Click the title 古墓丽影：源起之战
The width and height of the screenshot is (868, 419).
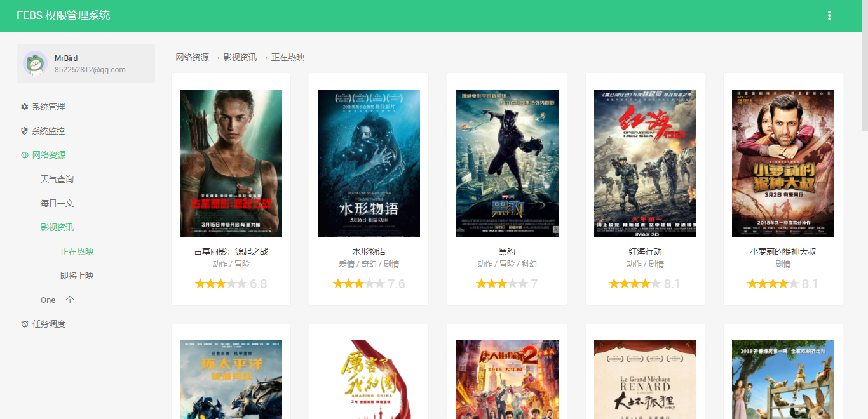pos(231,251)
